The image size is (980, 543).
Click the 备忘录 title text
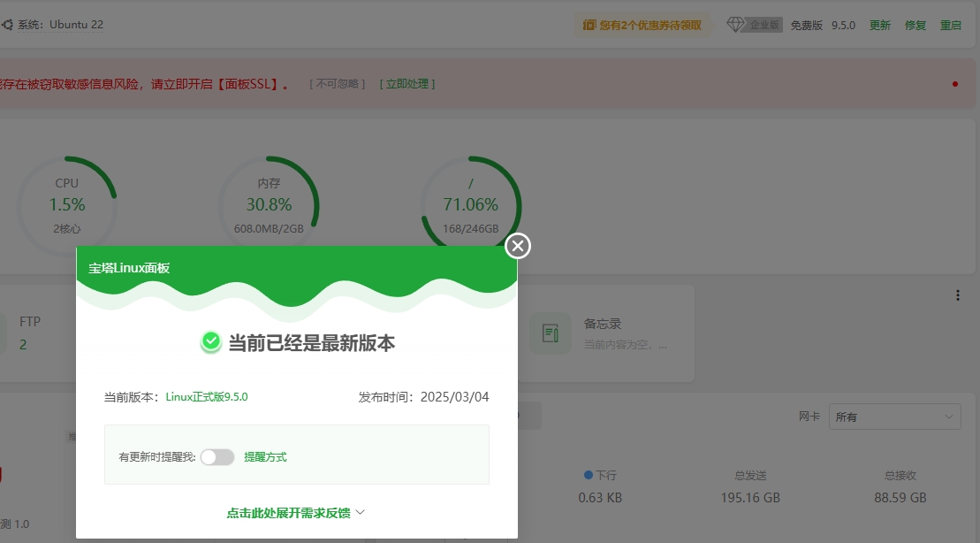pos(603,324)
